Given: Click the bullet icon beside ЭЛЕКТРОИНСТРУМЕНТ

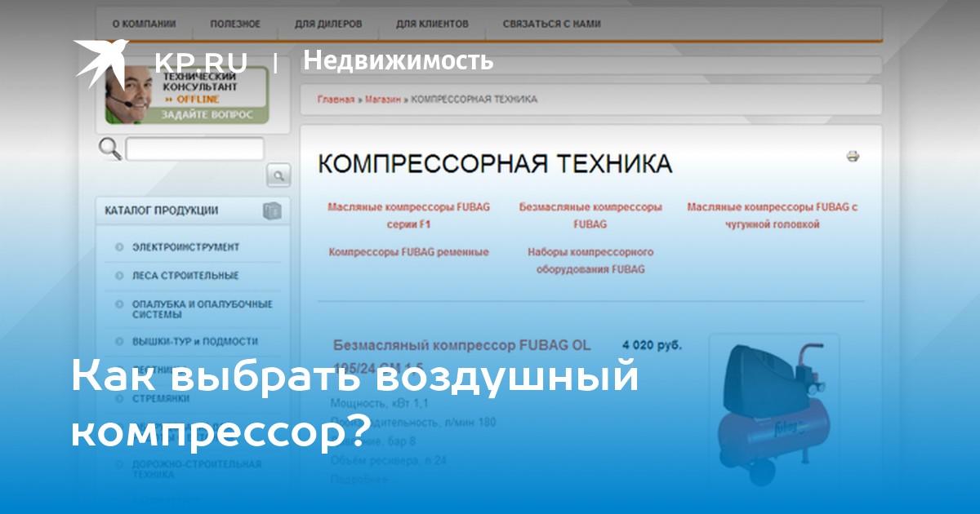Looking at the screenshot, I should pyautogui.click(x=119, y=247).
